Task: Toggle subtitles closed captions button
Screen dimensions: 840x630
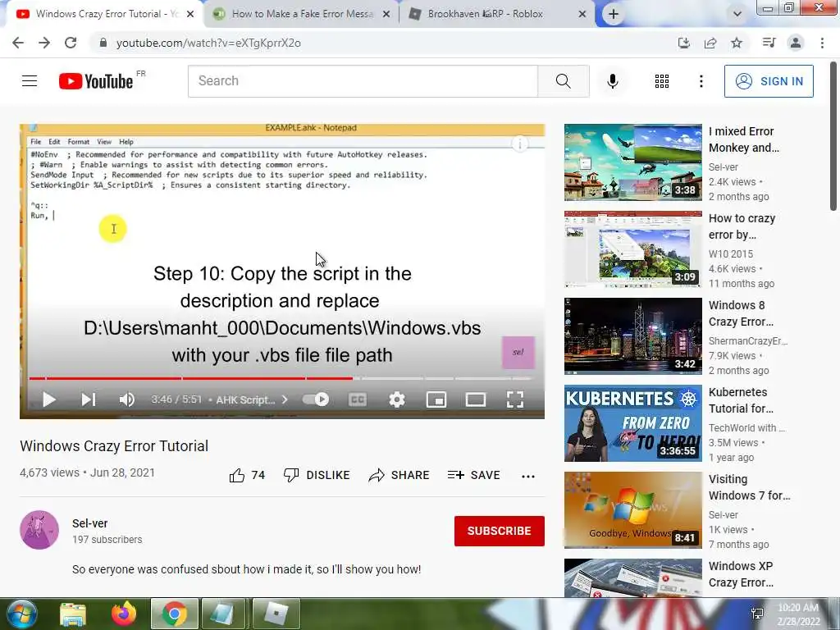Action: click(358, 399)
